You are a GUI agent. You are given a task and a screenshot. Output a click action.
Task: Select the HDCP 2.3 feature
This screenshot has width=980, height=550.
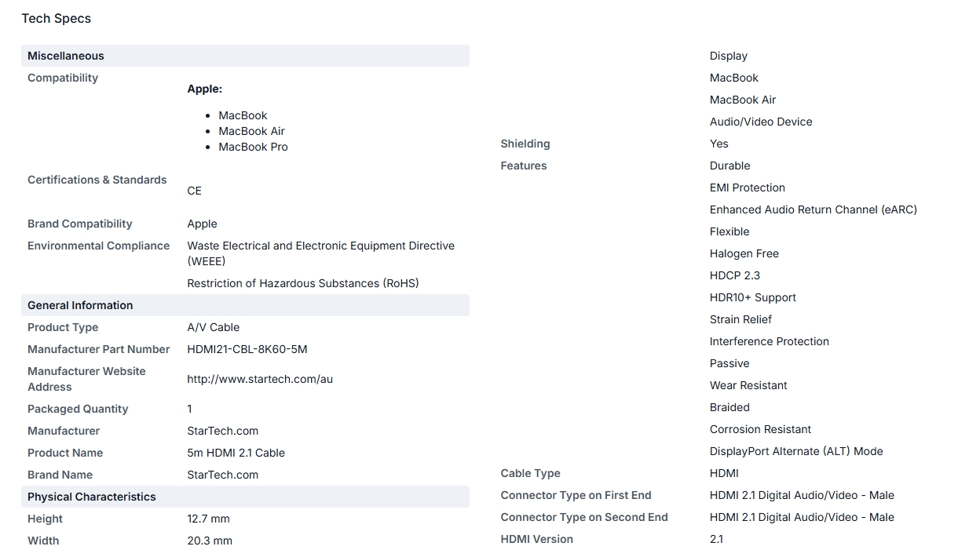(735, 275)
